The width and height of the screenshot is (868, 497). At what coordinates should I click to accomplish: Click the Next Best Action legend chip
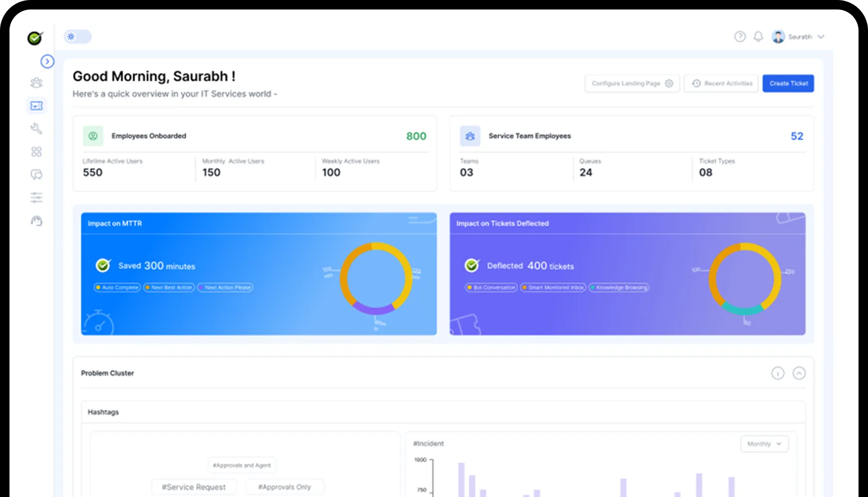click(169, 287)
